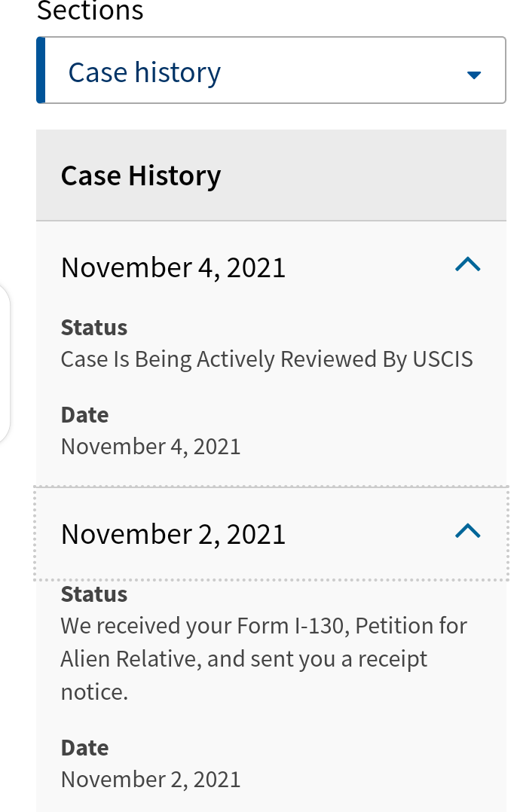Click the November 4, 2021 accordion heading
Screen dimensions: 517x812
click(x=173, y=267)
